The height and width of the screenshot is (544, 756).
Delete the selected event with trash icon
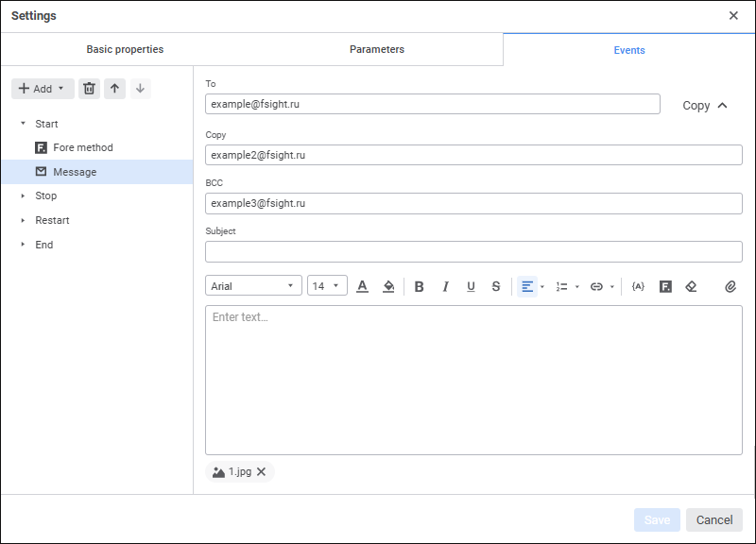[x=89, y=89]
